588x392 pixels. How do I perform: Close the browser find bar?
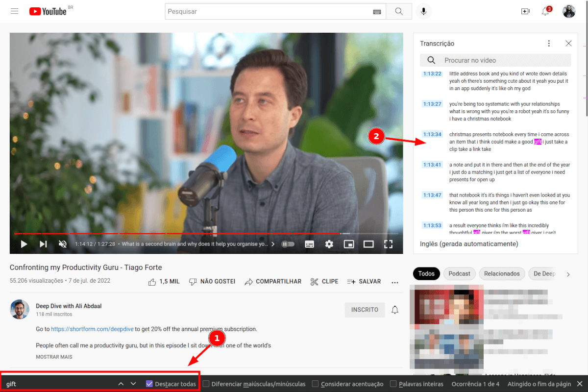580,384
